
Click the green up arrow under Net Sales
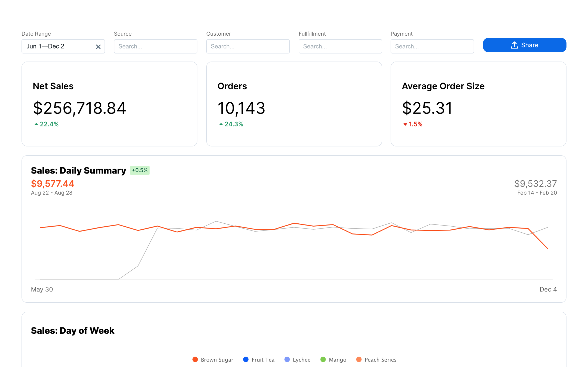click(36, 124)
